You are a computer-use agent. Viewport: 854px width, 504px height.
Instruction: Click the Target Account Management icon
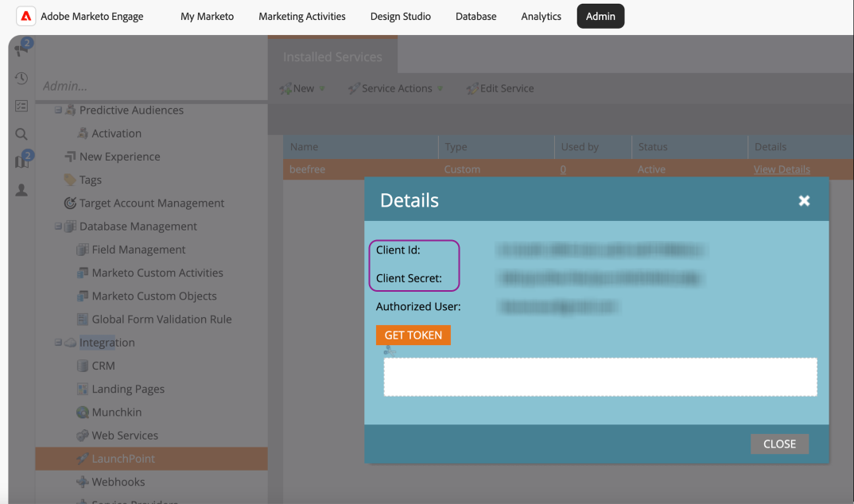click(70, 203)
